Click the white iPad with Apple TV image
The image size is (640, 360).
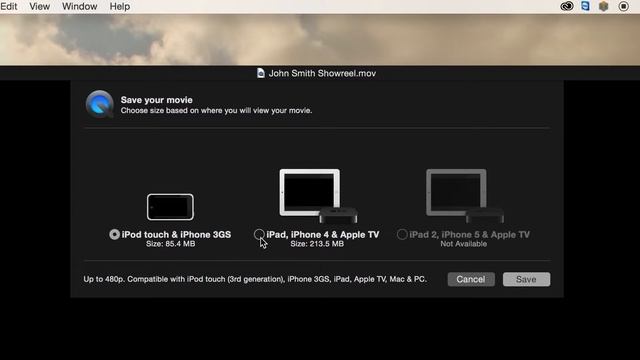(318, 196)
